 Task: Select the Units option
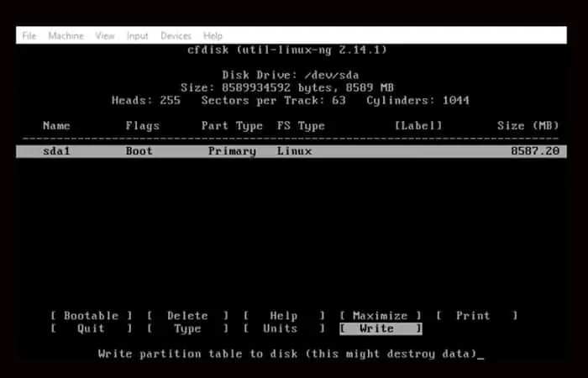pos(284,328)
